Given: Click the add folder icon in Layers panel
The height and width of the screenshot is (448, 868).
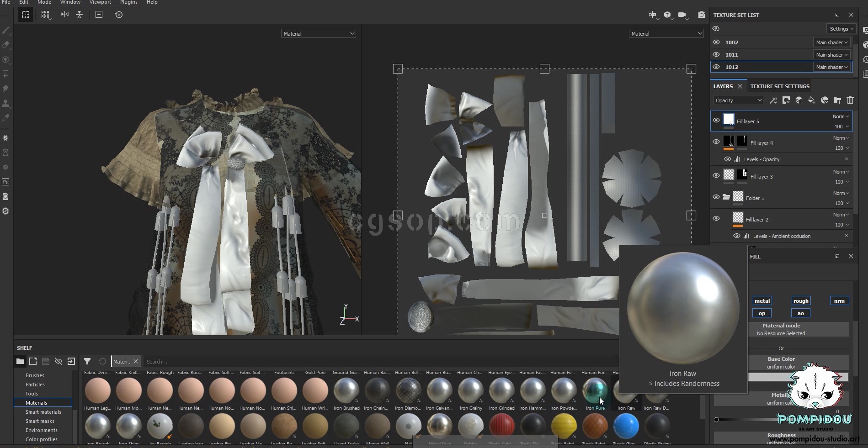Looking at the screenshot, I should tap(837, 100).
